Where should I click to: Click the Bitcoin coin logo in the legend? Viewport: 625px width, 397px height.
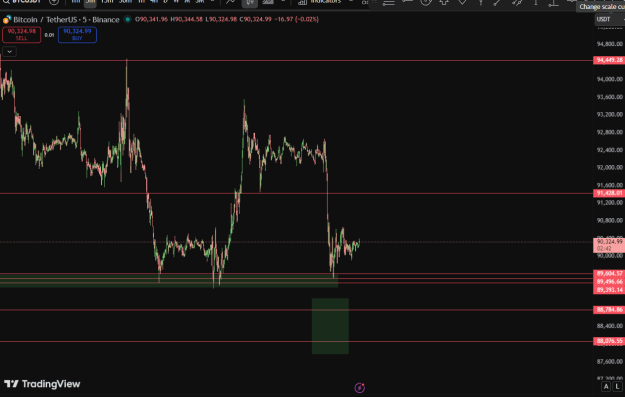(x=7, y=20)
